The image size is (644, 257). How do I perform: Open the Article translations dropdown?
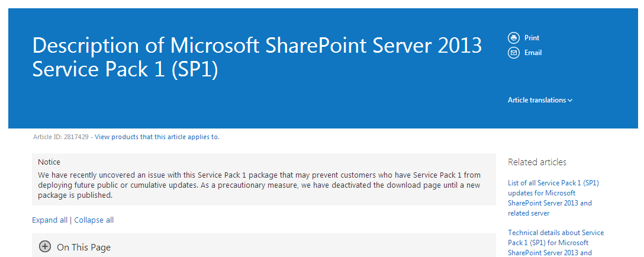point(540,100)
